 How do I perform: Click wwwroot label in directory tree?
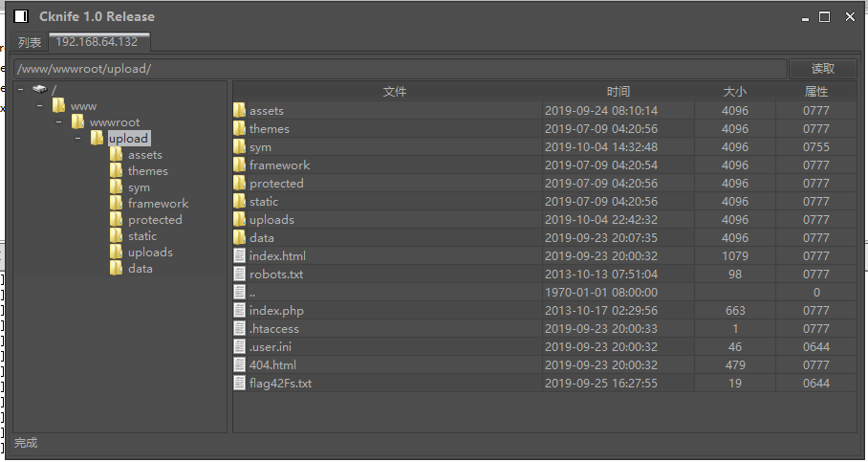115,121
